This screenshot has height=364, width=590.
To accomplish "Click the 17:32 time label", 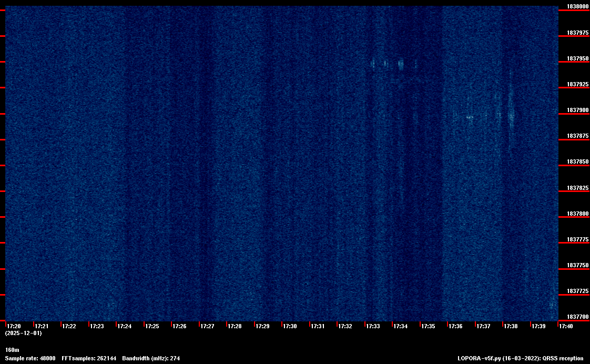I will point(345,326).
